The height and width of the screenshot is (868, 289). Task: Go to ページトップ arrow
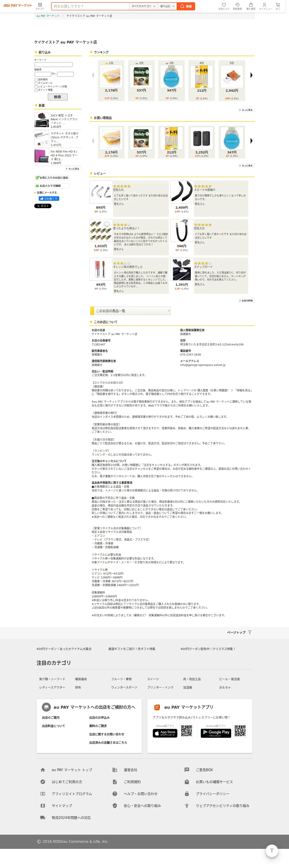pos(249,633)
